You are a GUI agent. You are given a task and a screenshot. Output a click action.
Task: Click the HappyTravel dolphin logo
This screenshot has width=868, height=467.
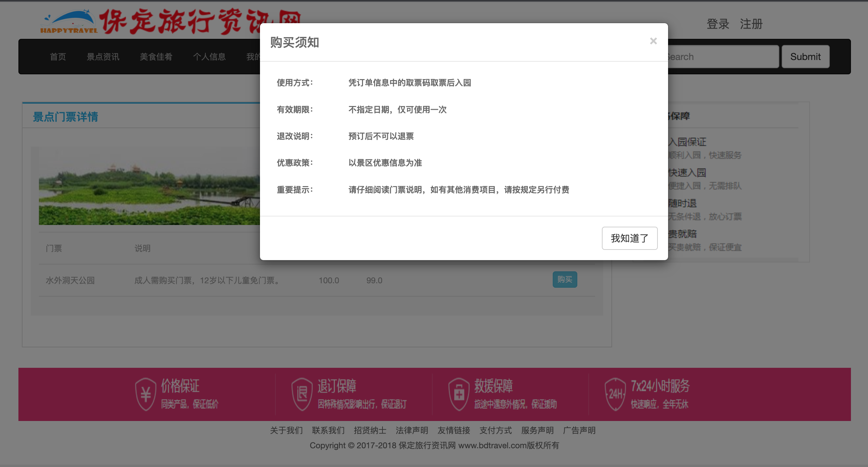[x=69, y=21]
